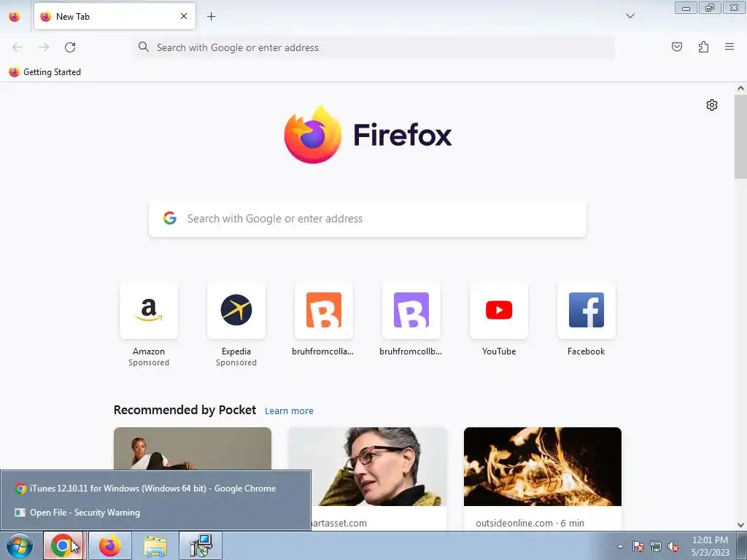Click the Recommended by Pocket heading
Screen dimensions: 747x560
point(185,410)
